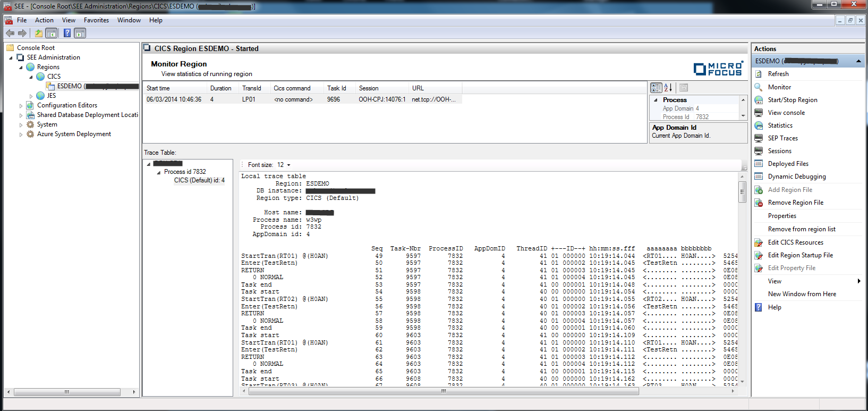Click the Refresh icon in the Actions pane
868x411 pixels.
759,74
